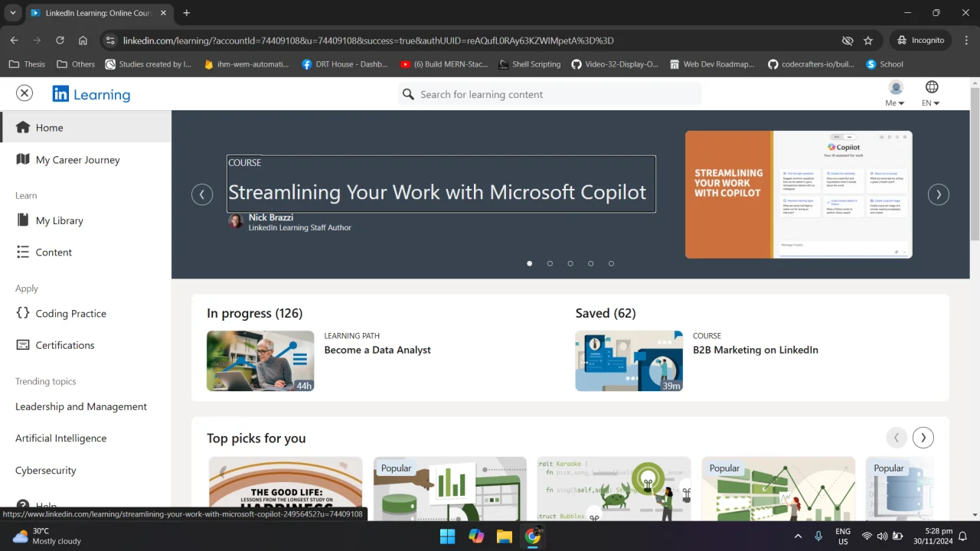
Task: Show next banner slide
Action: [939, 194]
